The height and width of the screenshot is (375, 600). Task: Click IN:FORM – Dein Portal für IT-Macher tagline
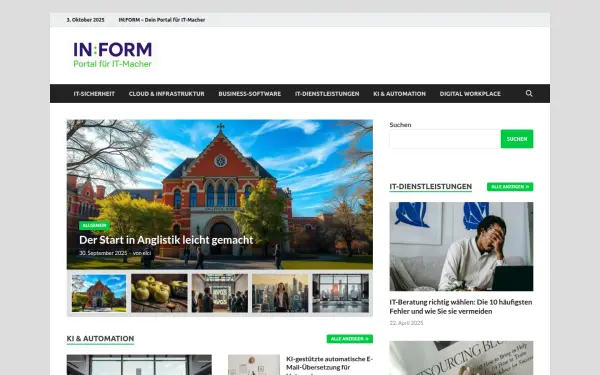pyautogui.click(x=161, y=20)
